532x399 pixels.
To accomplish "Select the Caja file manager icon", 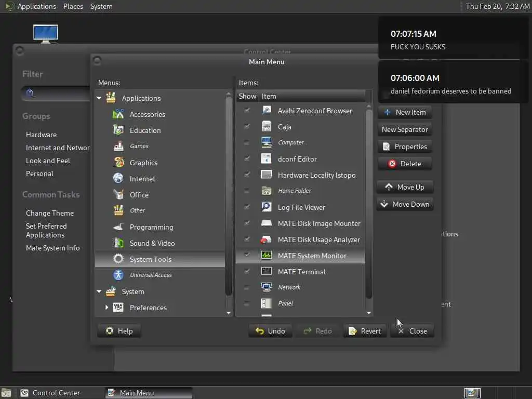I will click(x=267, y=127).
